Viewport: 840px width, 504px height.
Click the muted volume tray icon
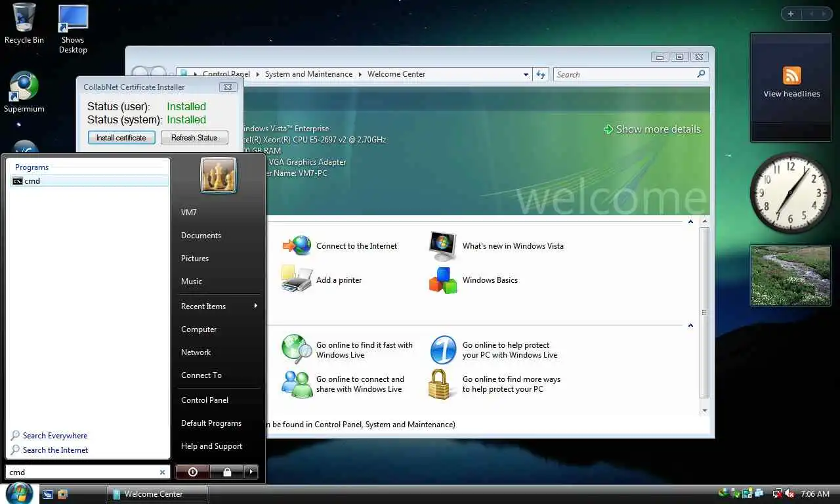789,493
